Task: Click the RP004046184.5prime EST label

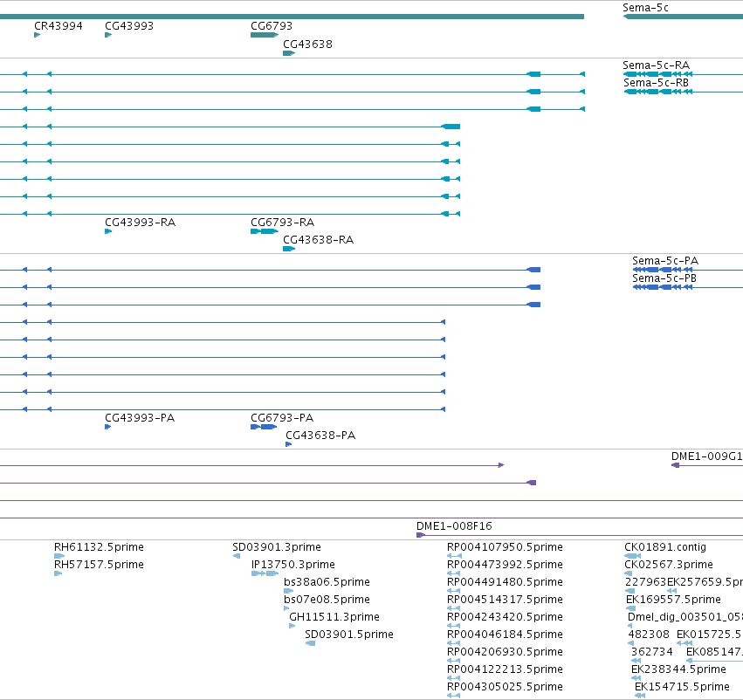Action: click(x=506, y=635)
